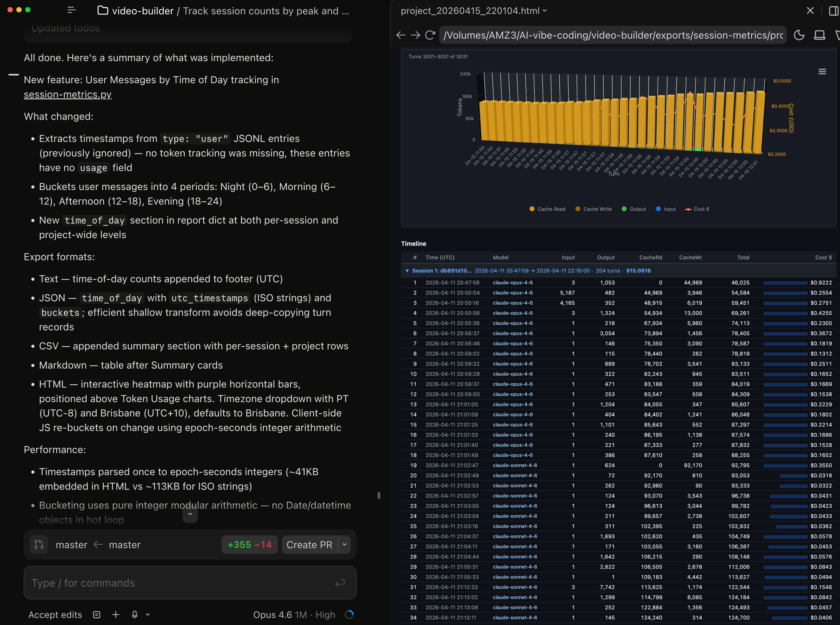
Task: Expand Create PR dropdown arrow
Action: (x=344, y=544)
